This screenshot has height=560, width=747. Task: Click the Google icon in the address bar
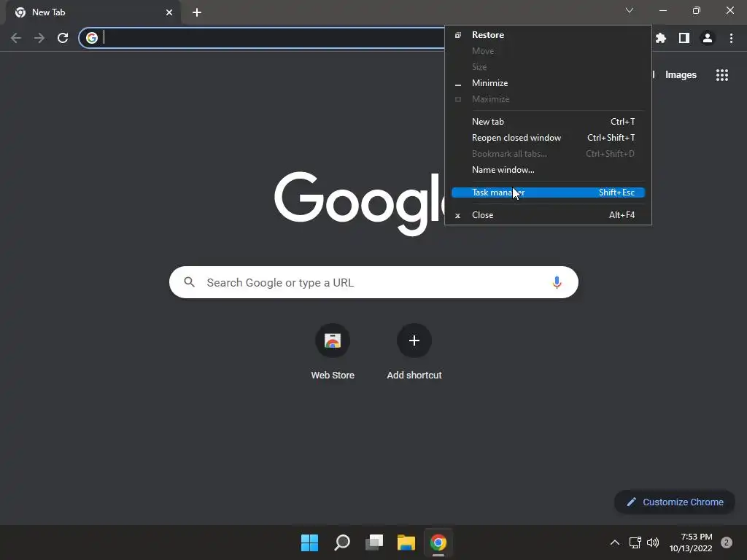(92, 38)
